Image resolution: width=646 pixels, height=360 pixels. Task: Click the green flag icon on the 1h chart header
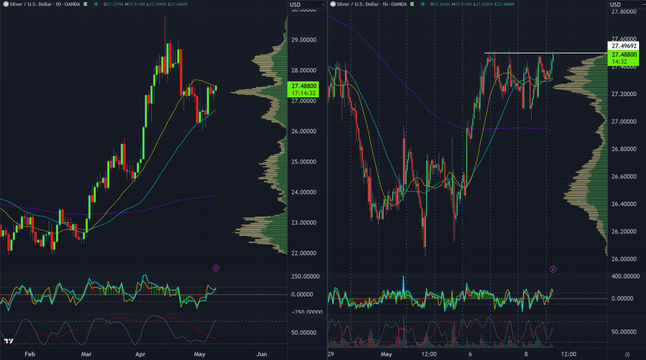[x=412, y=4]
